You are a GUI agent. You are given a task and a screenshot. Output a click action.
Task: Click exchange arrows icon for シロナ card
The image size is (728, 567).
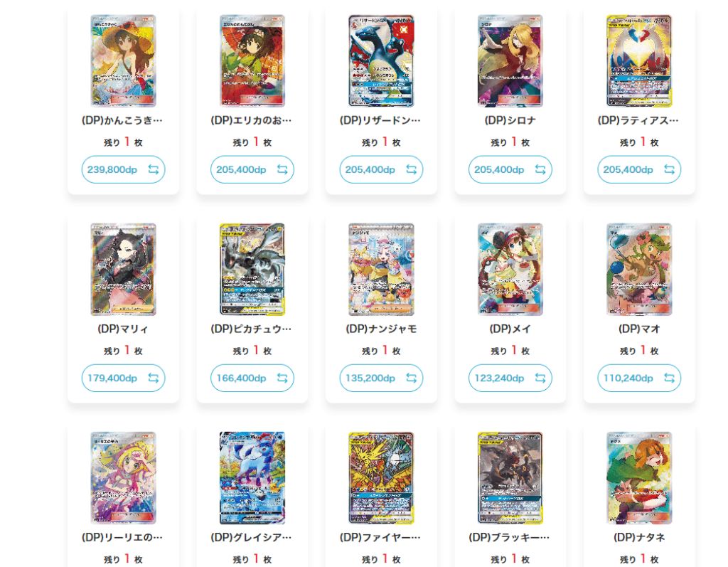tap(540, 169)
